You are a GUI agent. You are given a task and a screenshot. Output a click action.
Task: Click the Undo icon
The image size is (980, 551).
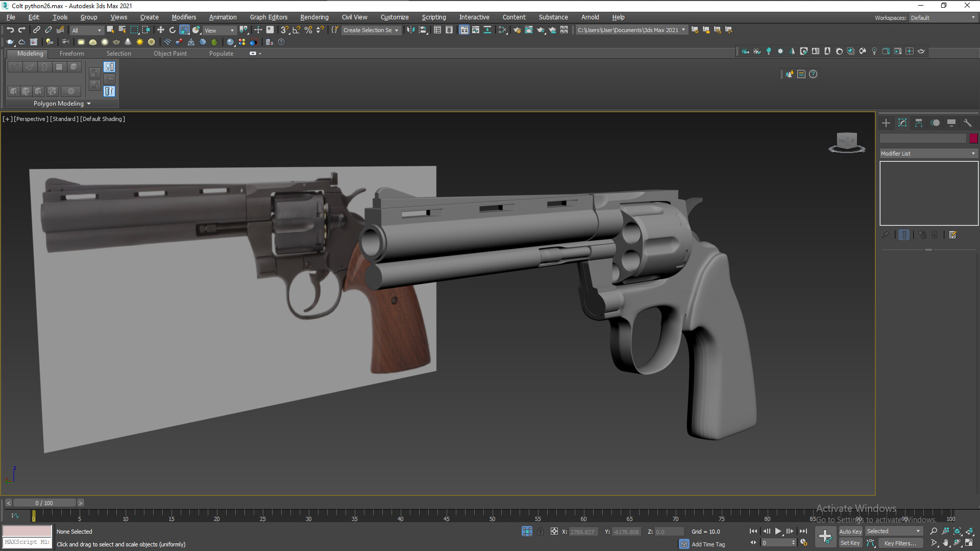(10, 30)
